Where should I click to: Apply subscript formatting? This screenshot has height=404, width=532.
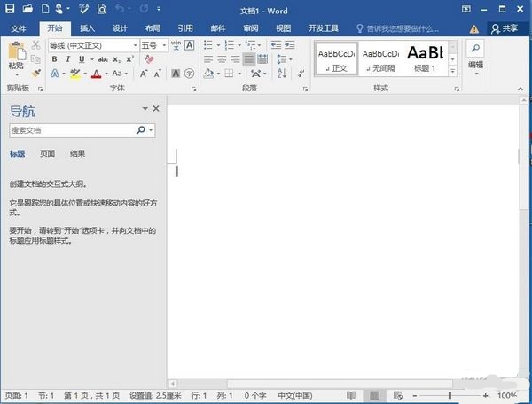click(x=119, y=59)
